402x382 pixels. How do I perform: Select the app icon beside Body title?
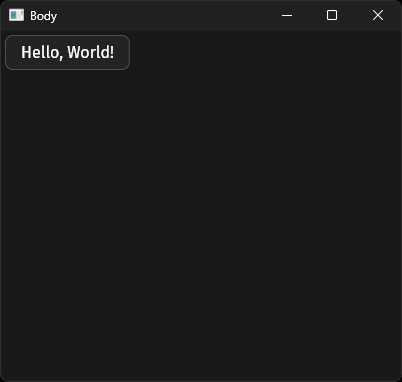point(16,15)
